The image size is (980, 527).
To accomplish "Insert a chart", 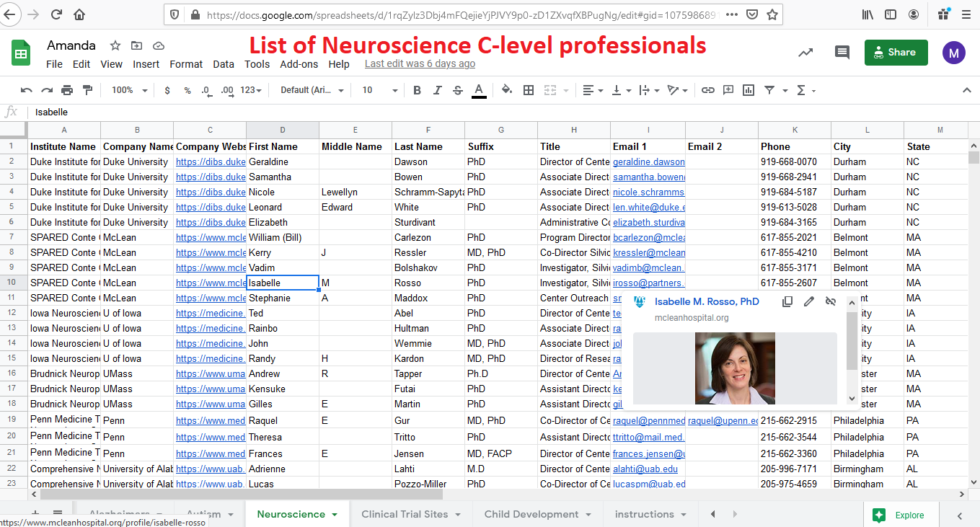I will [x=749, y=90].
